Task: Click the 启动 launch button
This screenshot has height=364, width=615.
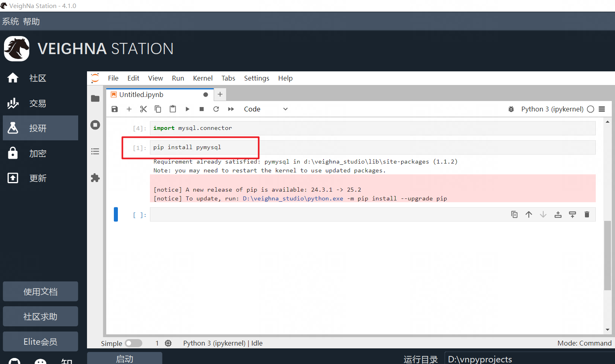Action: coord(125,358)
